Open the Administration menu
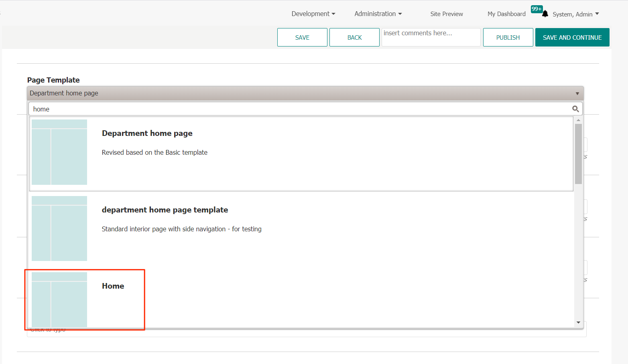 [378, 14]
